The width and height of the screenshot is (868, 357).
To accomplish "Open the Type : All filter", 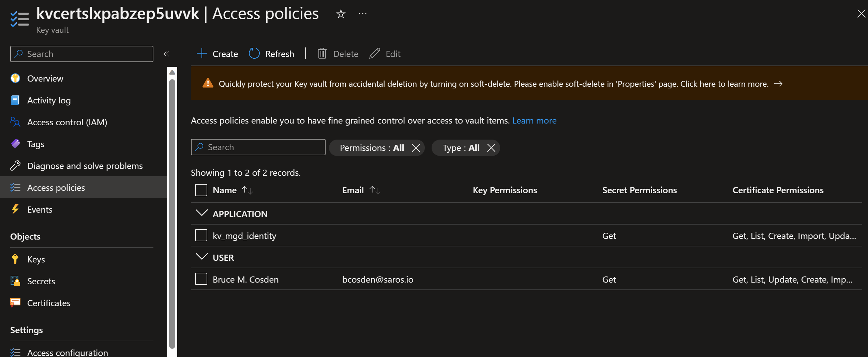I will point(461,148).
